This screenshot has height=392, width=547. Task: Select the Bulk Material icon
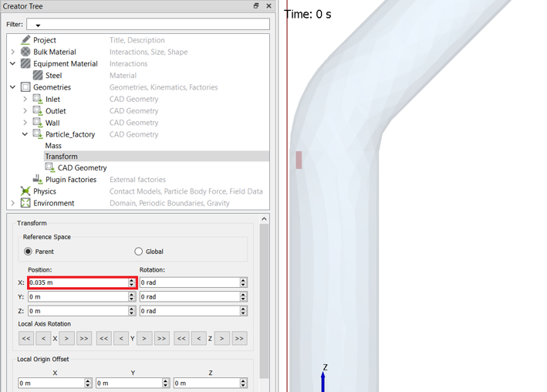coord(25,52)
